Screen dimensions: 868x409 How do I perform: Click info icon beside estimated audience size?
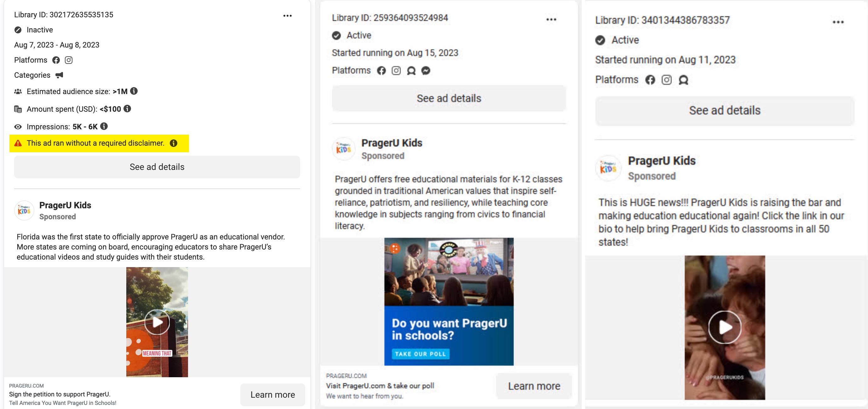click(x=134, y=91)
